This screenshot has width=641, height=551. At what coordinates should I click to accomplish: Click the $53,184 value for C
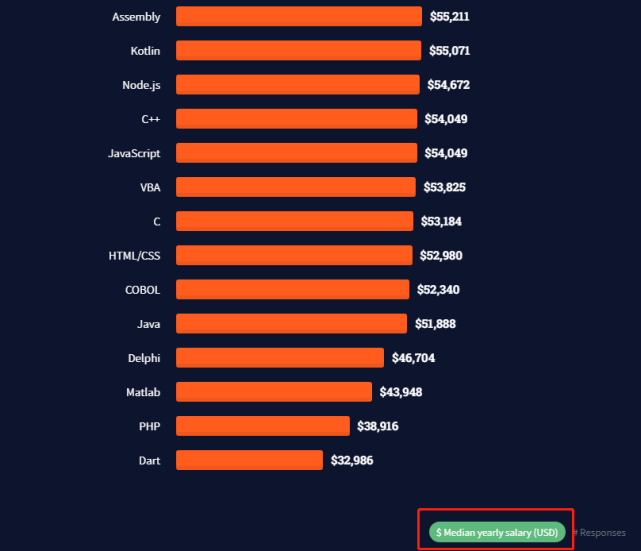coord(441,221)
